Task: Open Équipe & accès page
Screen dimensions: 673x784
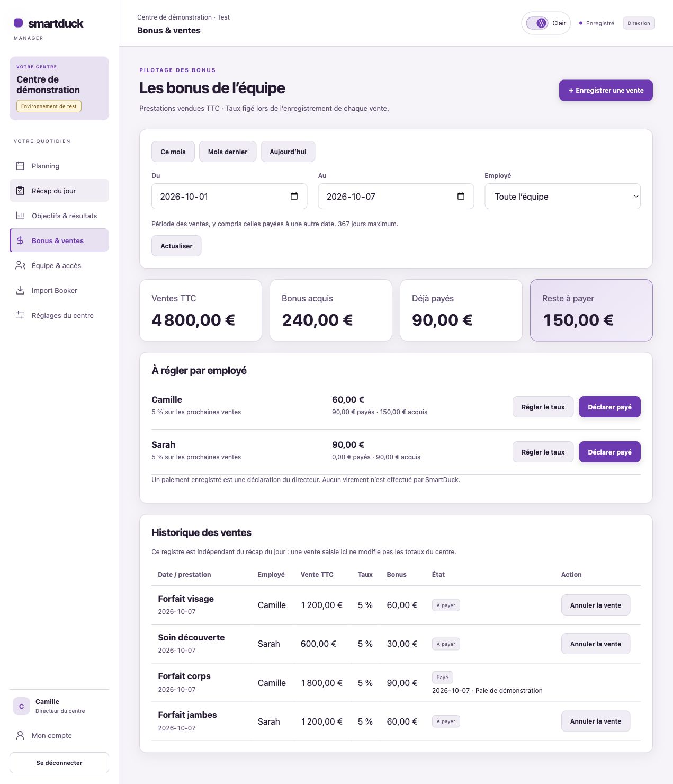Action: point(59,265)
